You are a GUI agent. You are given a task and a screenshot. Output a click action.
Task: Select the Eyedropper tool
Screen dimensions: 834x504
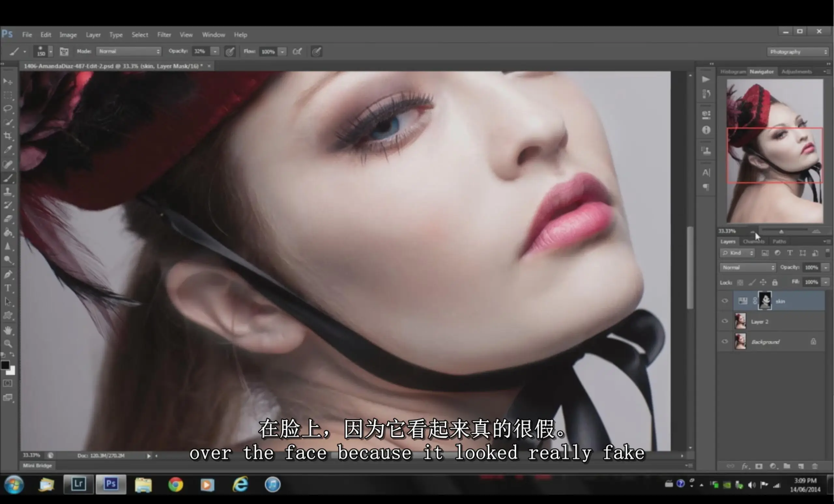[x=8, y=149]
